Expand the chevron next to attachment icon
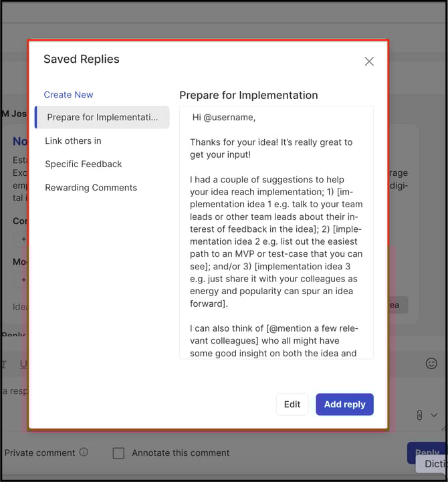448x482 pixels. click(434, 415)
